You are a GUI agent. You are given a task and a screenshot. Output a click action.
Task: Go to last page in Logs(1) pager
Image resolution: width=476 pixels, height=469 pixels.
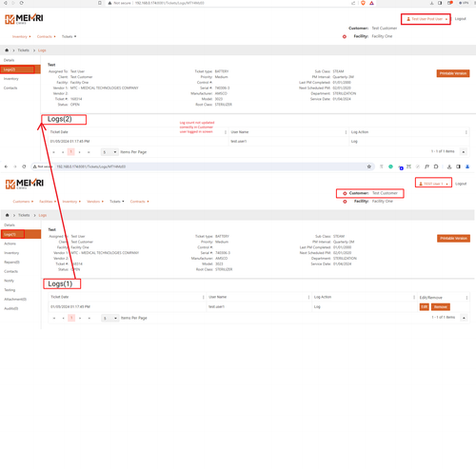click(x=89, y=318)
